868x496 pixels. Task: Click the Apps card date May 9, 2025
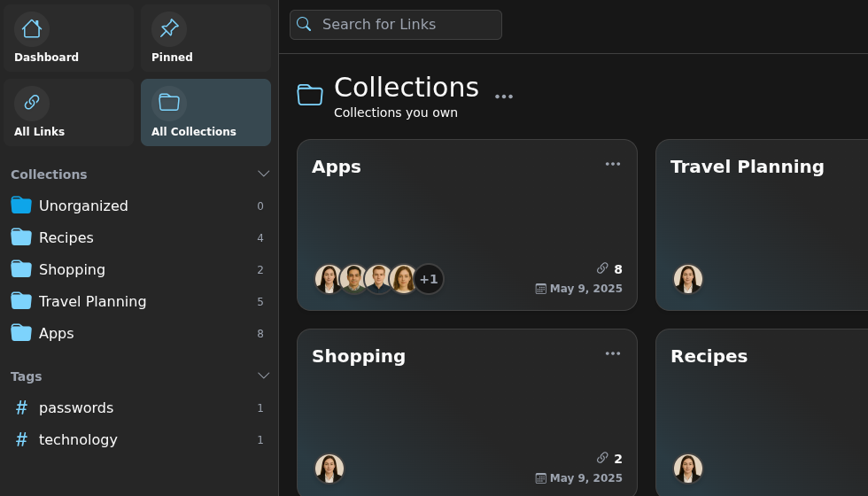(585, 289)
